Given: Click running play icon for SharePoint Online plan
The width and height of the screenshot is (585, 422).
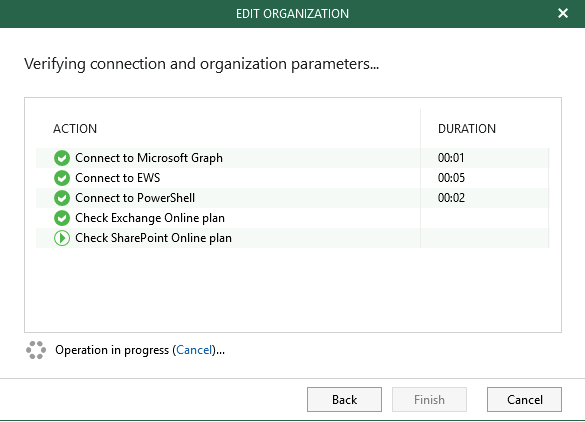Looking at the screenshot, I should tap(62, 238).
